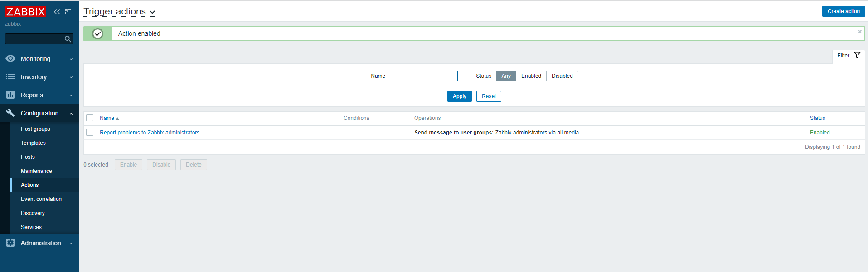Toggle the Enabled status link
868x272 pixels.
pyautogui.click(x=820, y=133)
